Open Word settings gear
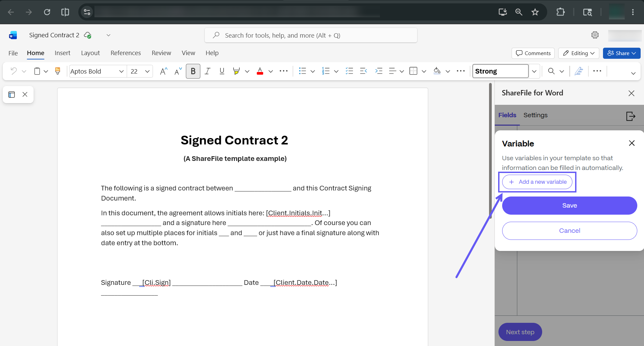This screenshot has width=644, height=346. [x=595, y=35]
